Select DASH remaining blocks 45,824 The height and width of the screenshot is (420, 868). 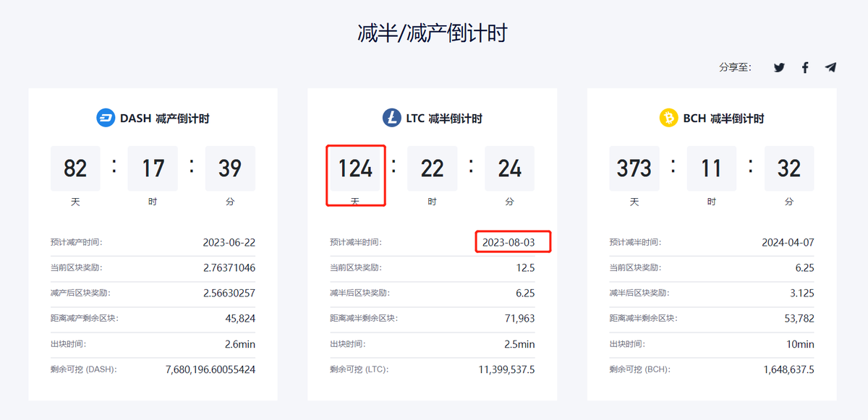[240, 319]
